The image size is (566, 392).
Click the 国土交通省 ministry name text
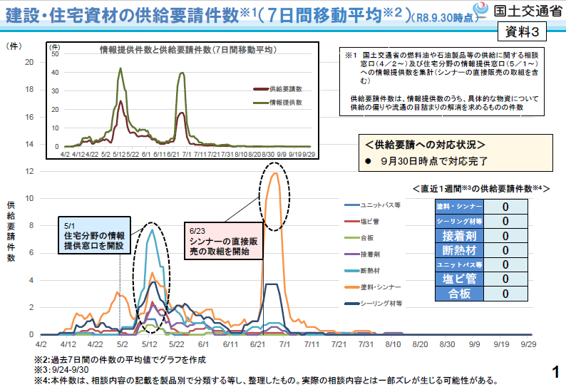528,11
